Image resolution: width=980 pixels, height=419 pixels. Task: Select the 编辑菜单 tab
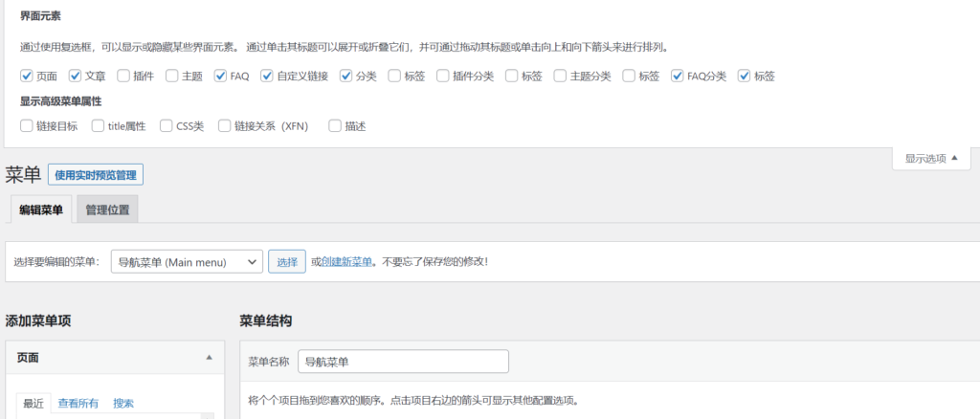[41, 209]
